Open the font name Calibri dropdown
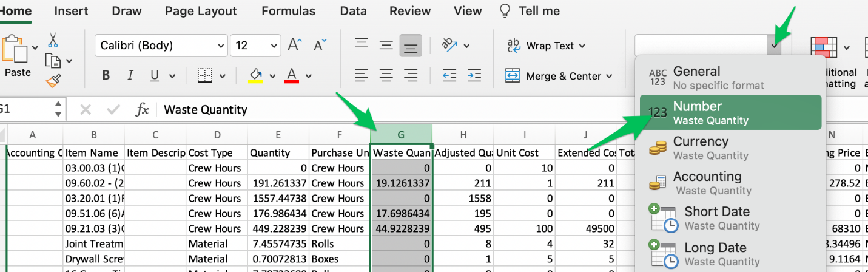The height and width of the screenshot is (272, 868). coord(221,46)
